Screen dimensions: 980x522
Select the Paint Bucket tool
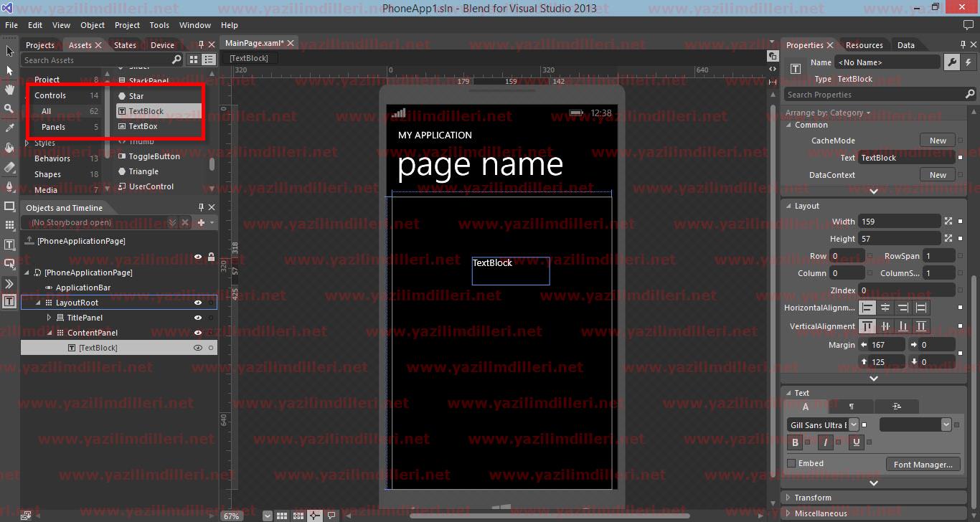[x=9, y=148]
